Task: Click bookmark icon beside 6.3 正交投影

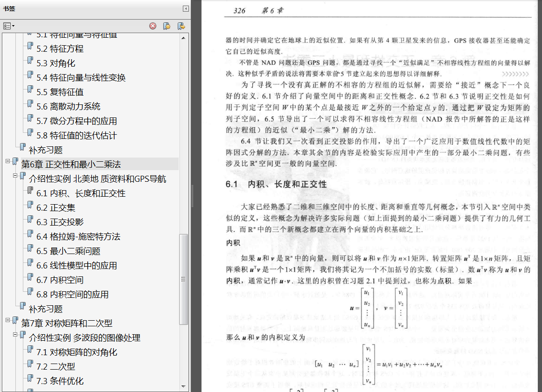Action: click(x=30, y=219)
